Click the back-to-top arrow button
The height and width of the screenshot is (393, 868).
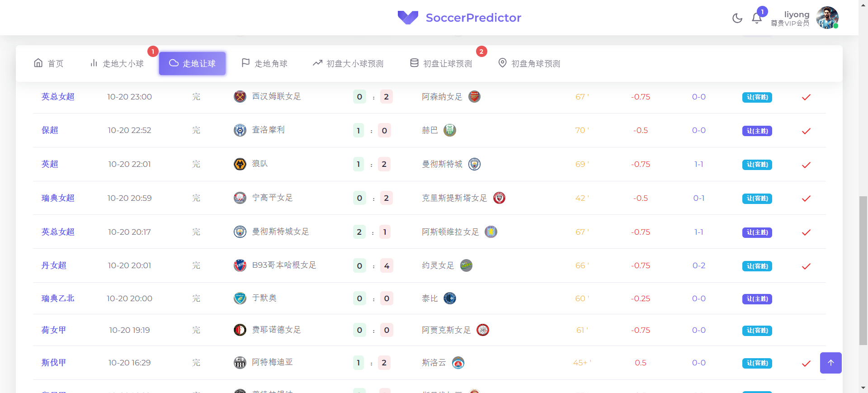(x=831, y=363)
